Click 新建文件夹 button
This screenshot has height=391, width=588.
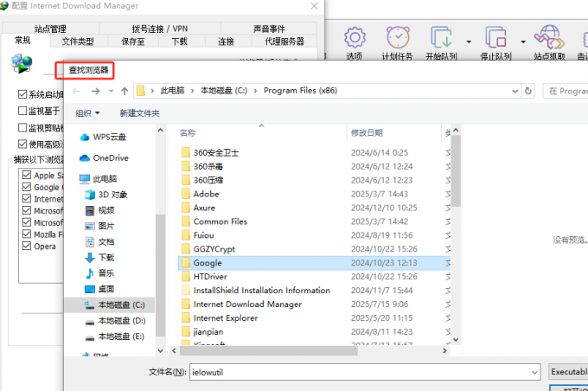coord(139,113)
